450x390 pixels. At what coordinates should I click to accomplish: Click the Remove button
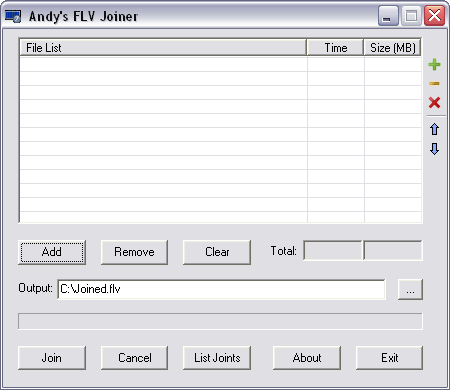coord(134,252)
